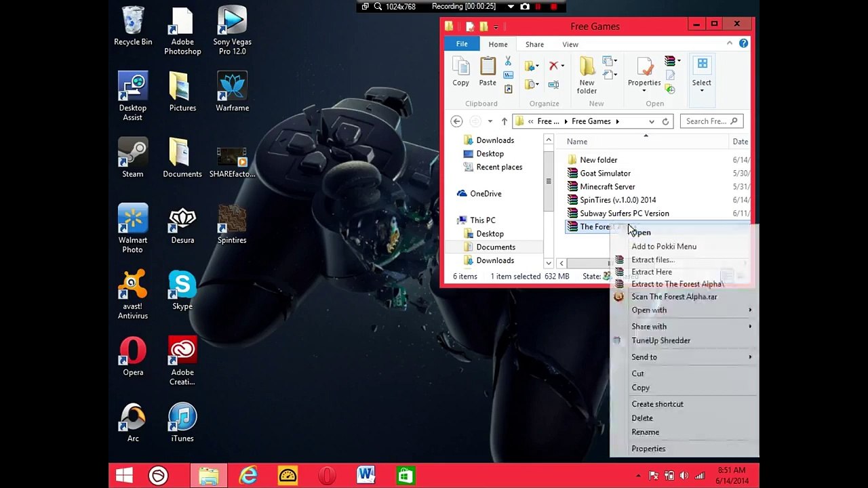This screenshot has width=868, height=488.
Task: Switch to the View ribbon tab
Action: tap(570, 45)
